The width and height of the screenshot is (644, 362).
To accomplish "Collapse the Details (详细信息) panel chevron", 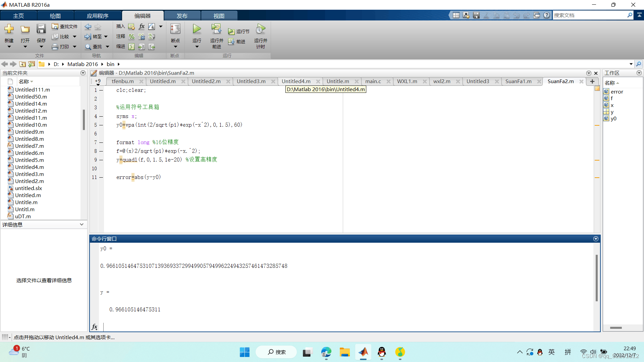I will (x=82, y=225).
